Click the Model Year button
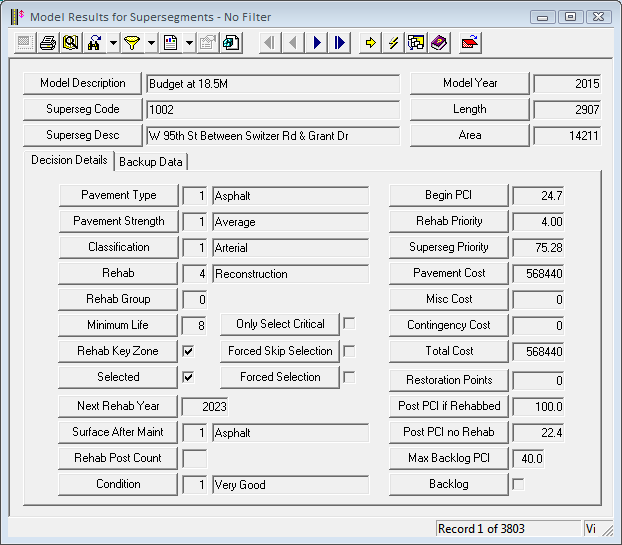 (470, 83)
